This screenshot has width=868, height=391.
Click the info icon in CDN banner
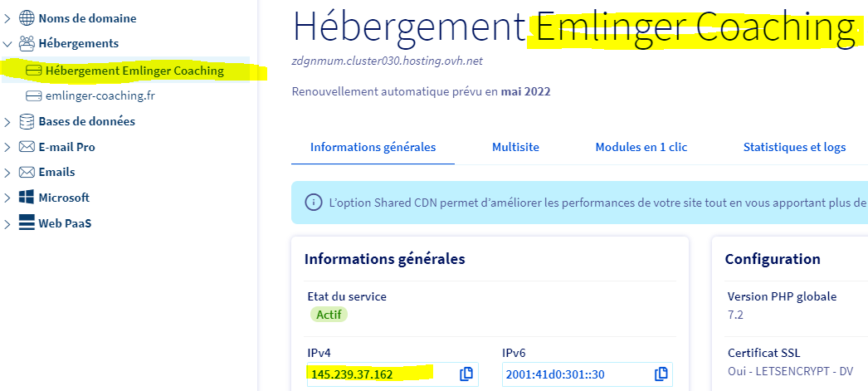coord(314,203)
